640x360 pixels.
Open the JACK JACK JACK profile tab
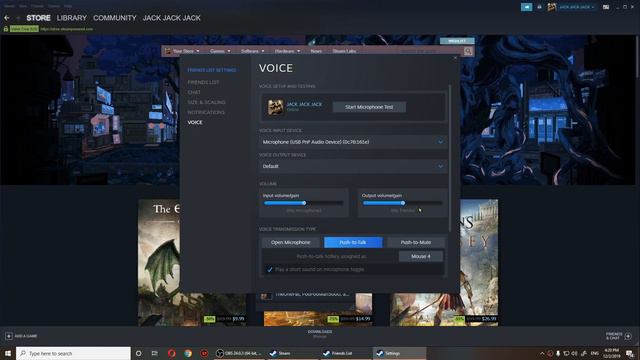[171, 18]
